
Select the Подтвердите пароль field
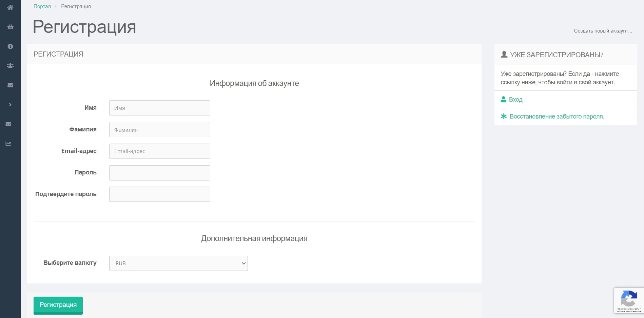click(160, 194)
